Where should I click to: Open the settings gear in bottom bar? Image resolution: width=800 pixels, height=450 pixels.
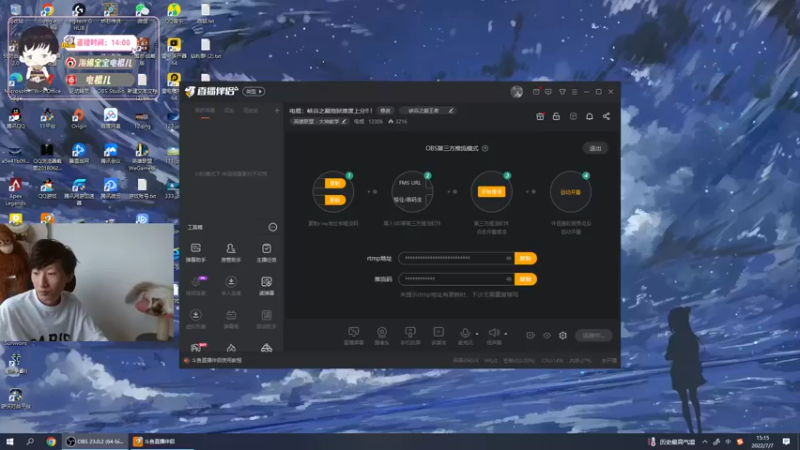click(x=563, y=335)
